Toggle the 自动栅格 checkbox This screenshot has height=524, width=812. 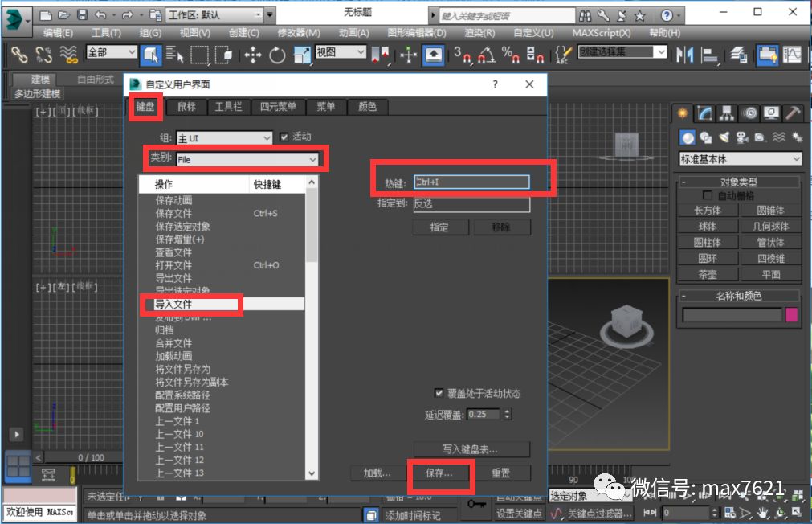tap(708, 194)
